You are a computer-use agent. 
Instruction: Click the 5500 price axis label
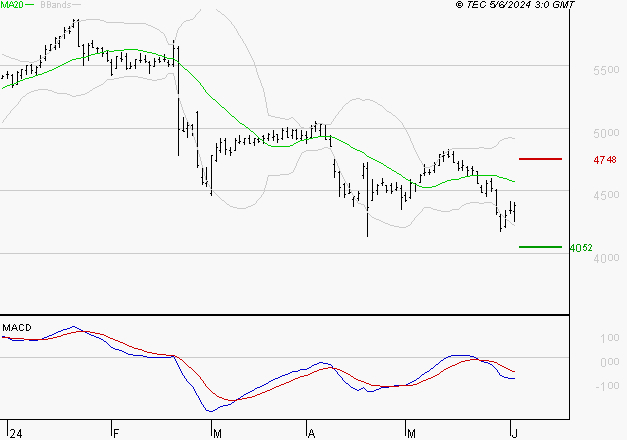[x=606, y=70]
